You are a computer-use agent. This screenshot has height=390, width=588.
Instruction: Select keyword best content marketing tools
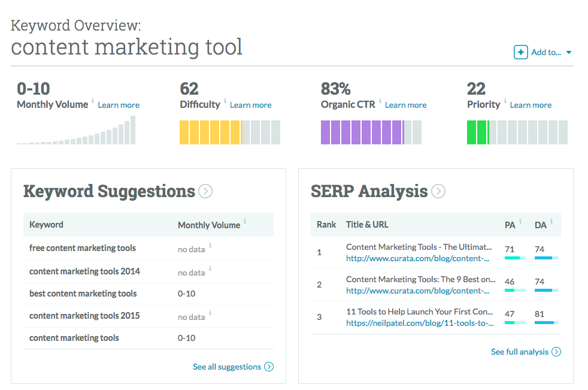click(83, 294)
